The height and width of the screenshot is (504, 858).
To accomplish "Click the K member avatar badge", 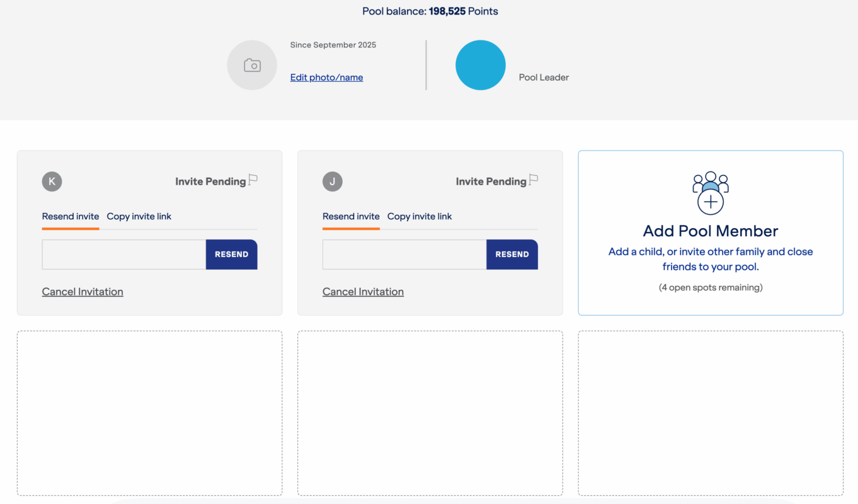I will (52, 181).
